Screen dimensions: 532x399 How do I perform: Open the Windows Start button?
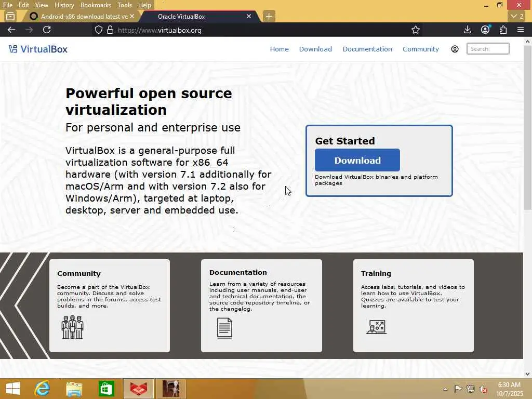(x=13, y=389)
